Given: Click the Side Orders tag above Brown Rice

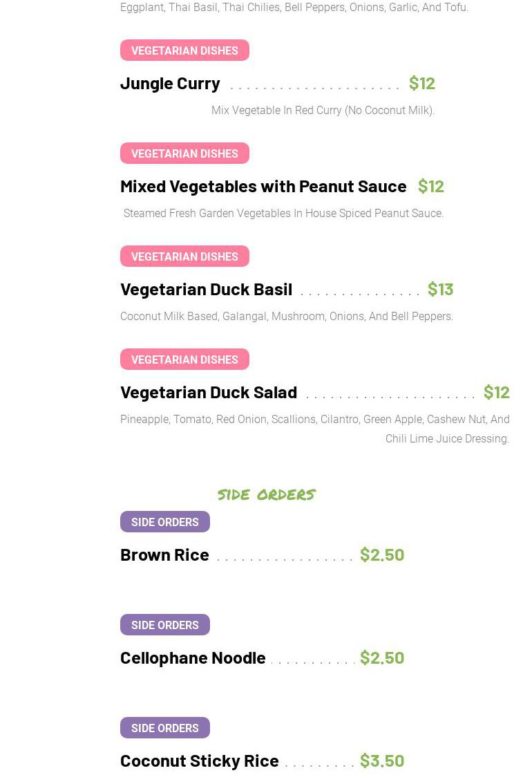Looking at the screenshot, I should (164, 522).
